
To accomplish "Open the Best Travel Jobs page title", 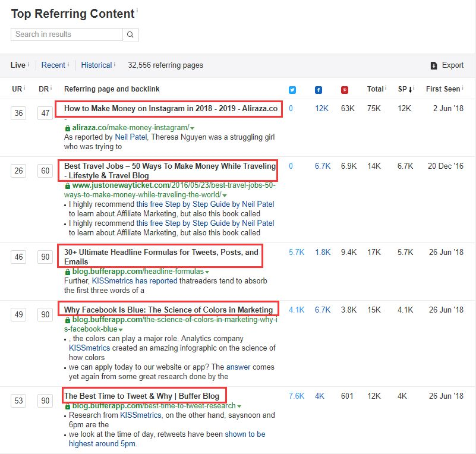I will click(x=170, y=171).
